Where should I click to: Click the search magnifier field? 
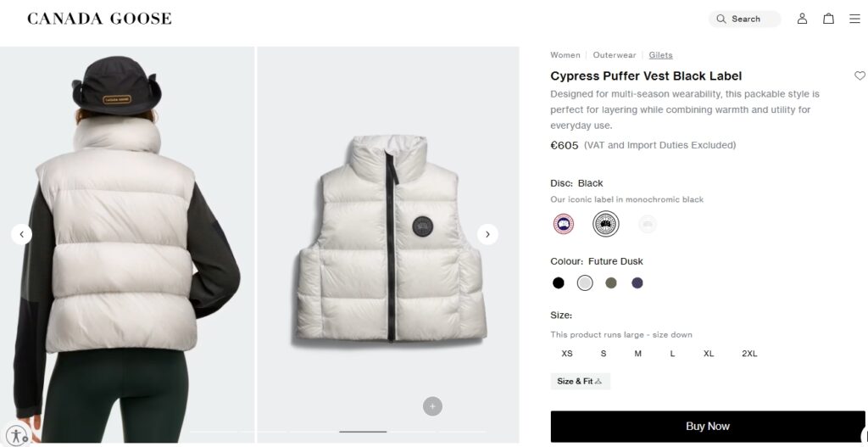744,19
